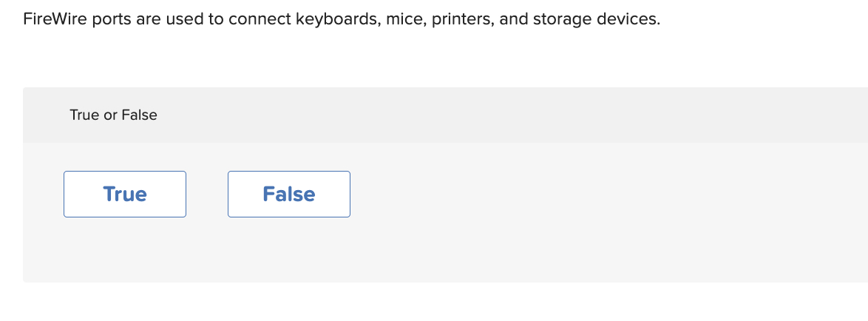Image resolution: width=868 pixels, height=321 pixels.
Task: Select the True answer button
Action: click(125, 194)
